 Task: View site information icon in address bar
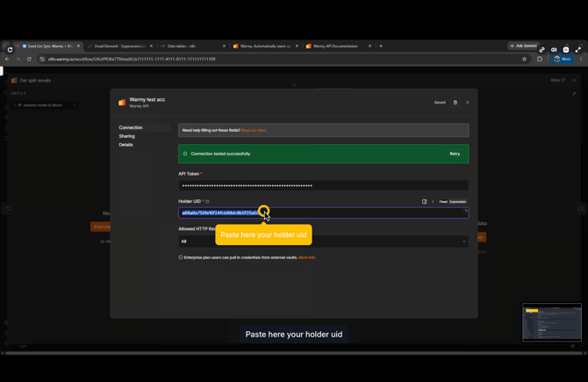(x=42, y=59)
